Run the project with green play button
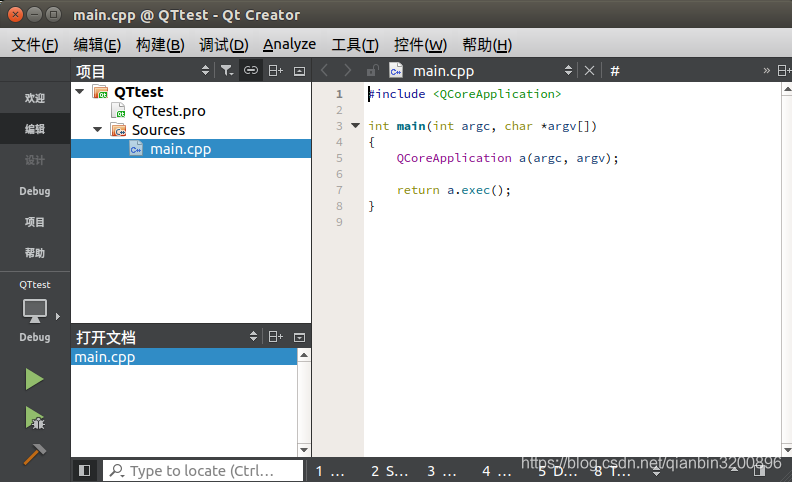792x482 pixels. (x=34, y=379)
